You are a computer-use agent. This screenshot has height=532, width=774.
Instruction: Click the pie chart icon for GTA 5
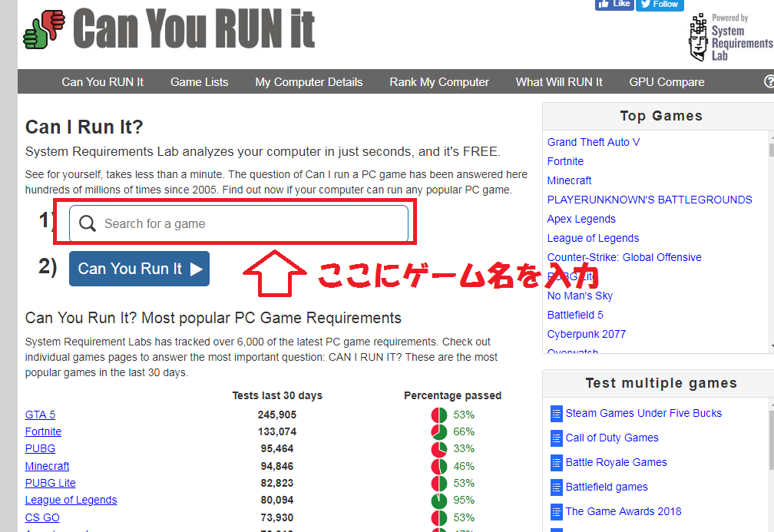[x=439, y=415]
